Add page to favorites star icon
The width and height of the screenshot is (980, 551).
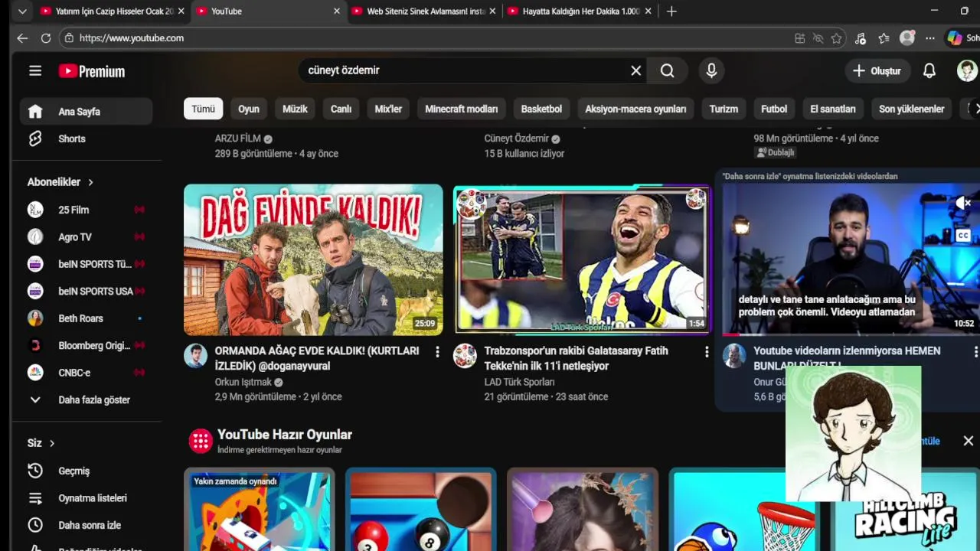click(x=837, y=38)
